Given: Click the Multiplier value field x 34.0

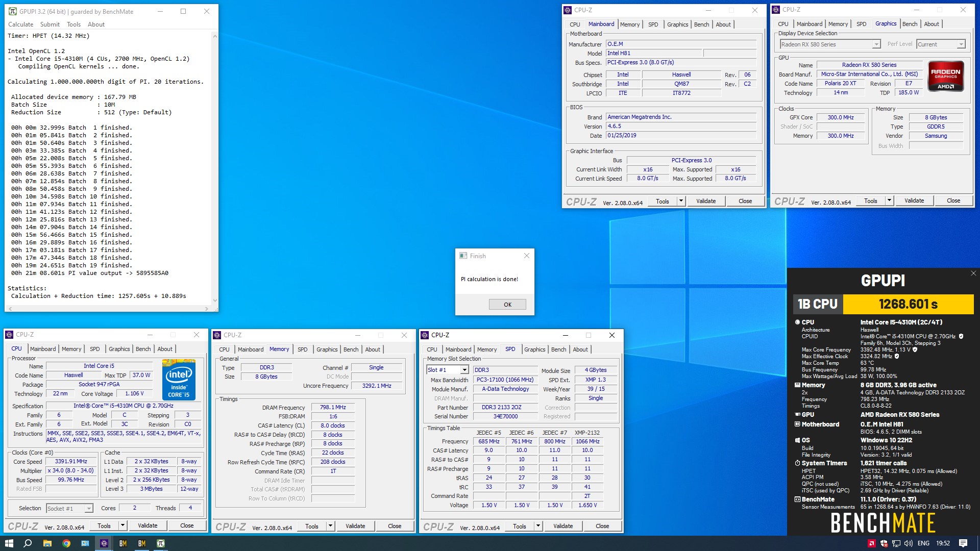Looking at the screenshot, I should pos(71,471).
